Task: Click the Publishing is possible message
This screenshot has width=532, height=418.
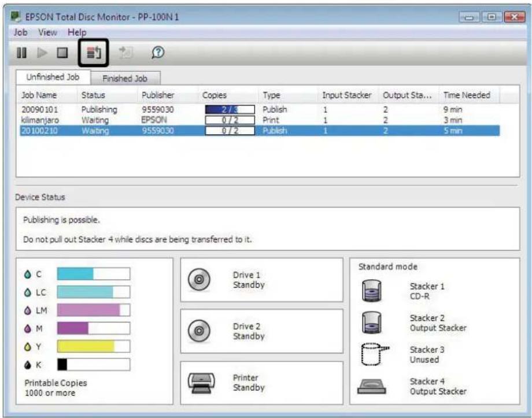Action: 61,220
